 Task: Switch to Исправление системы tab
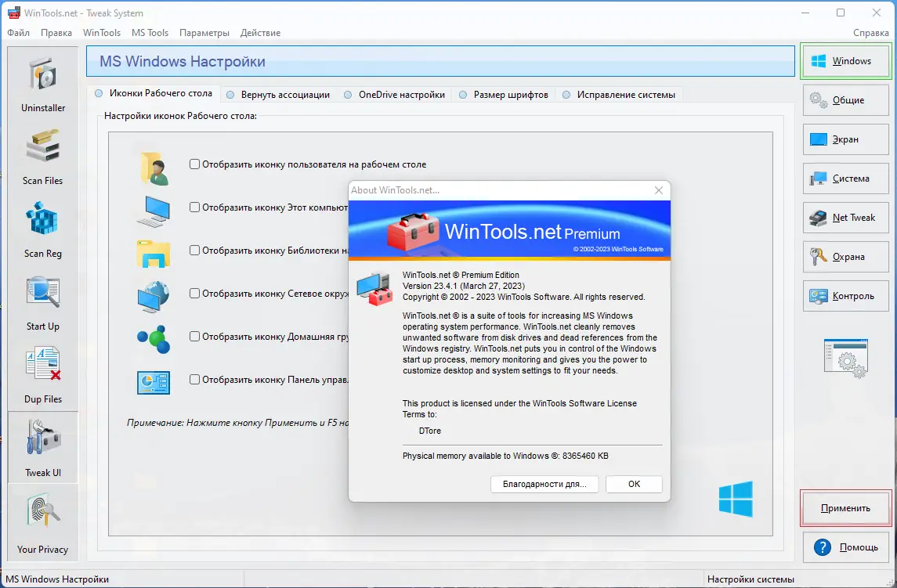[619, 95]
